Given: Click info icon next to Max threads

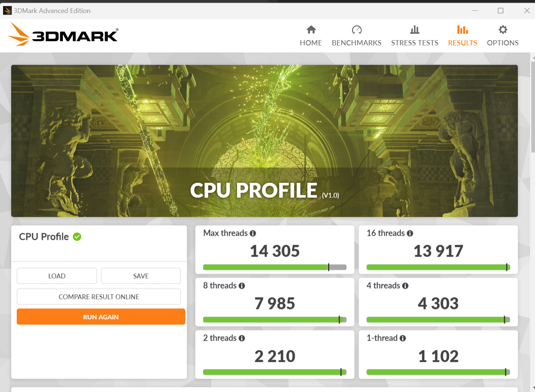Looking at the screenshot, I should point(253,233).
